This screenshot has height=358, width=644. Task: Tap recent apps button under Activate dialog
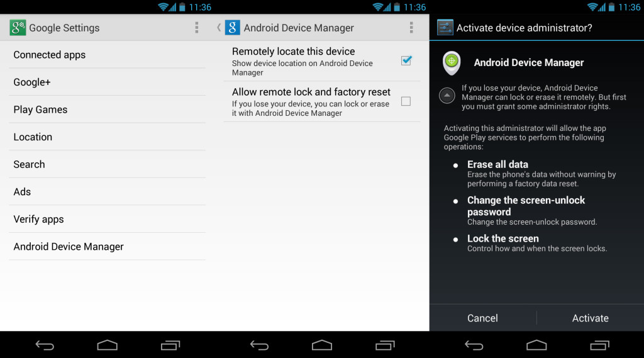tap(599, 345)
